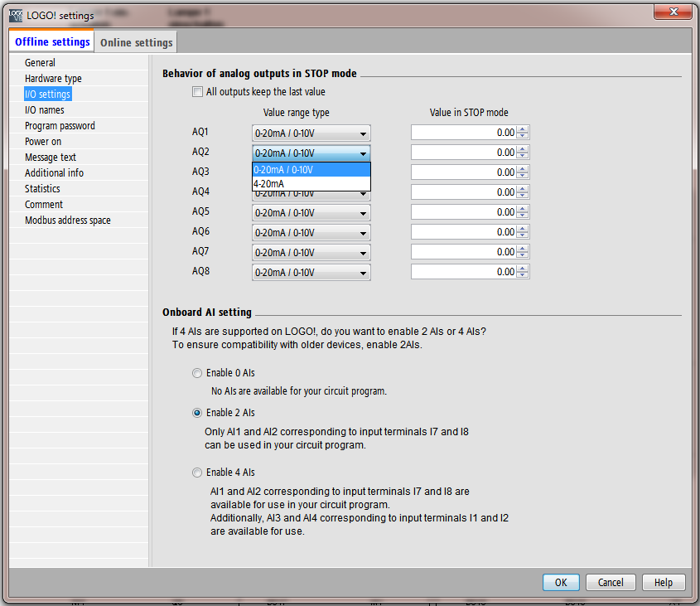Open the AQ1 value range type dropdown
The height and width of the screenshot is (606, 700).
(x=311, y=133)
